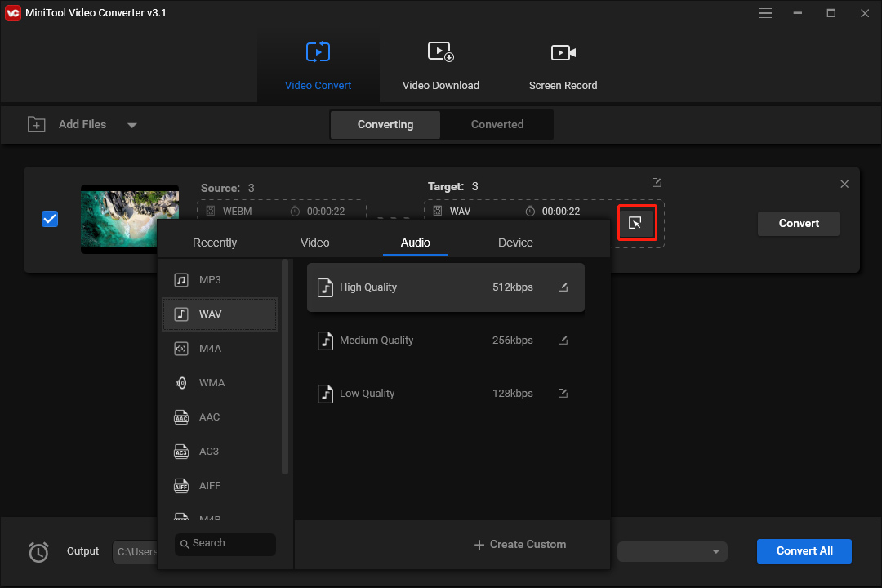Choose AIFF format in the list

click(220, 486)
